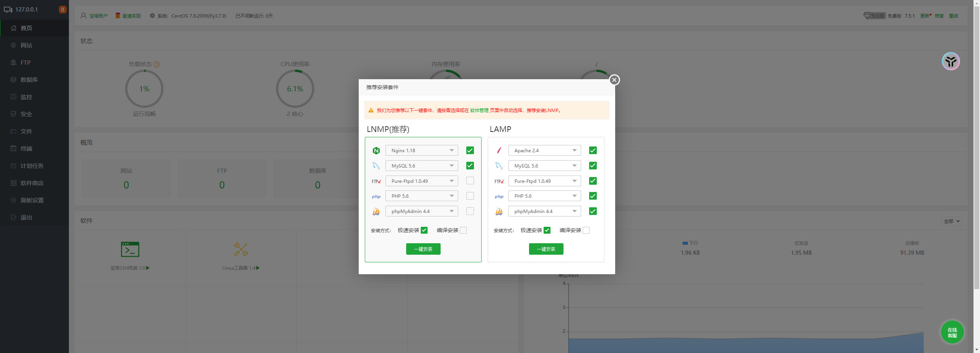Click 一键安装 button under LAMP
Screen dimensions: 980x353
click(x=546, y=249)
